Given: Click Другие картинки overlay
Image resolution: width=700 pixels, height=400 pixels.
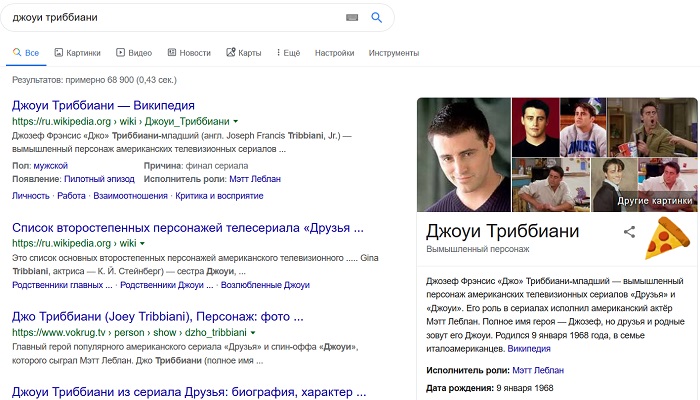Looking at the screenshot, I should pos(654,201).
